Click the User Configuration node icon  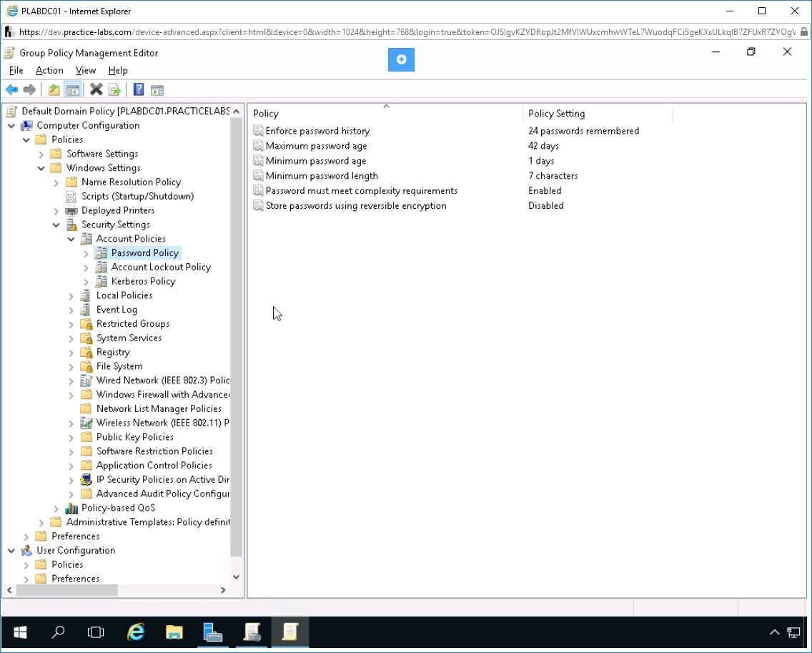(x=26, y=551)
